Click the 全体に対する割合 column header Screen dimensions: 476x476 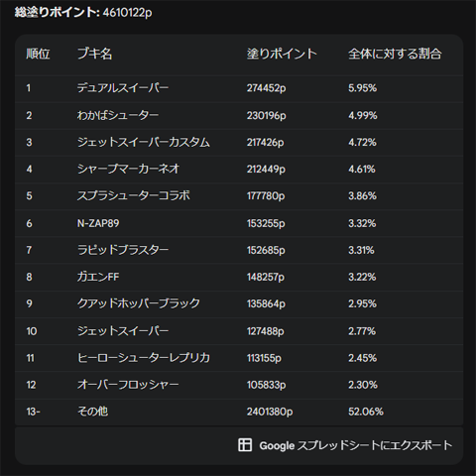point(395,54)
